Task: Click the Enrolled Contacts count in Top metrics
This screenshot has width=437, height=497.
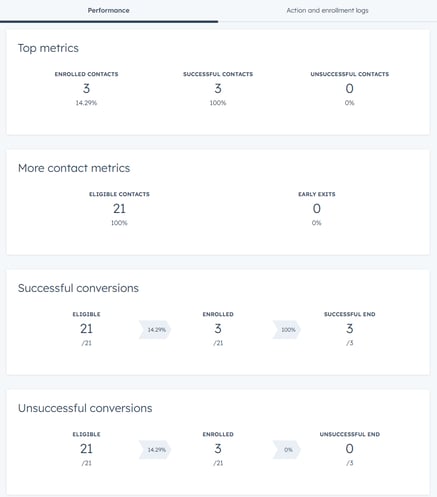Action: tap(86, 88)
